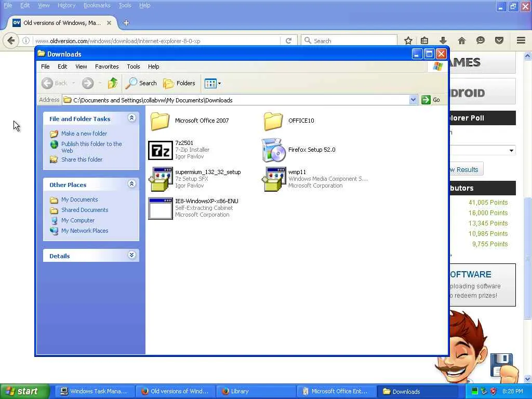Screen dimensions: 532x399
Task: Open Firefox Bookmarks menu
Action: 97,5
